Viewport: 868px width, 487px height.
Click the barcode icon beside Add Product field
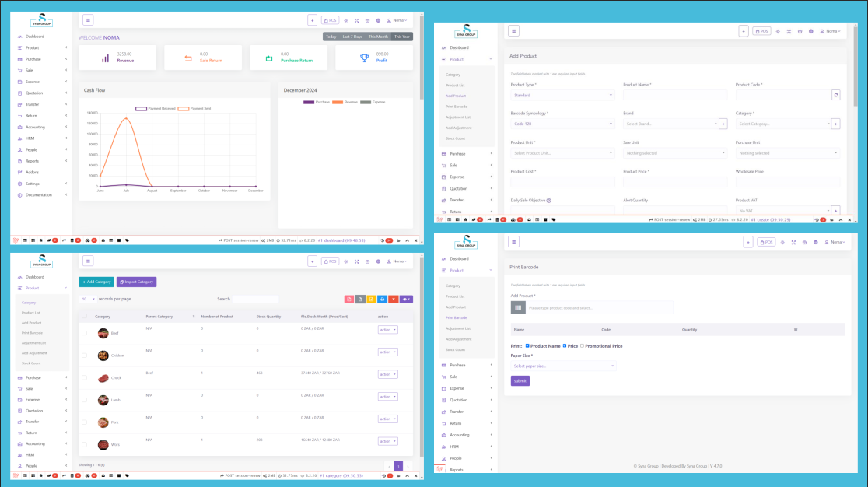517,308
